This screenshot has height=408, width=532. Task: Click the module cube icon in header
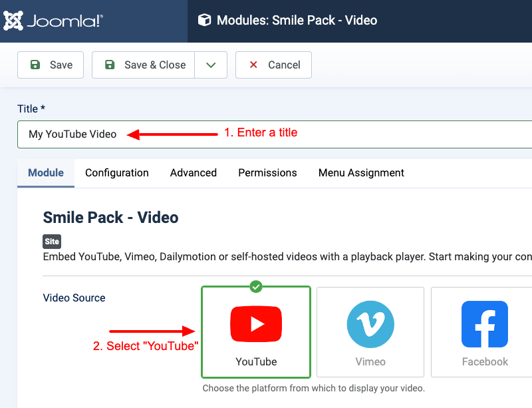[205, 20]
